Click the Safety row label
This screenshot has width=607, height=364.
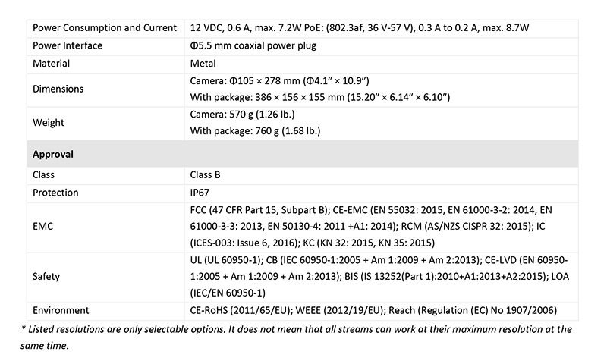46,277
